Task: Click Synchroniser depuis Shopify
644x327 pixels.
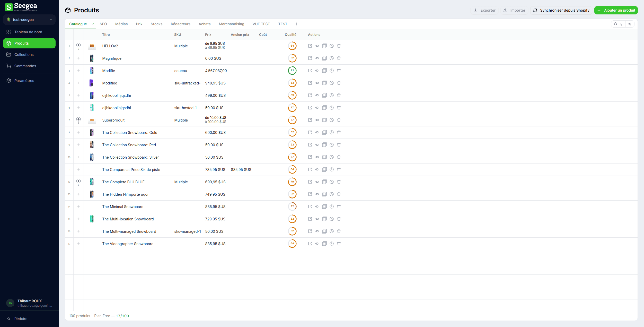Action: pyautogui.click(x=561, y=10)
